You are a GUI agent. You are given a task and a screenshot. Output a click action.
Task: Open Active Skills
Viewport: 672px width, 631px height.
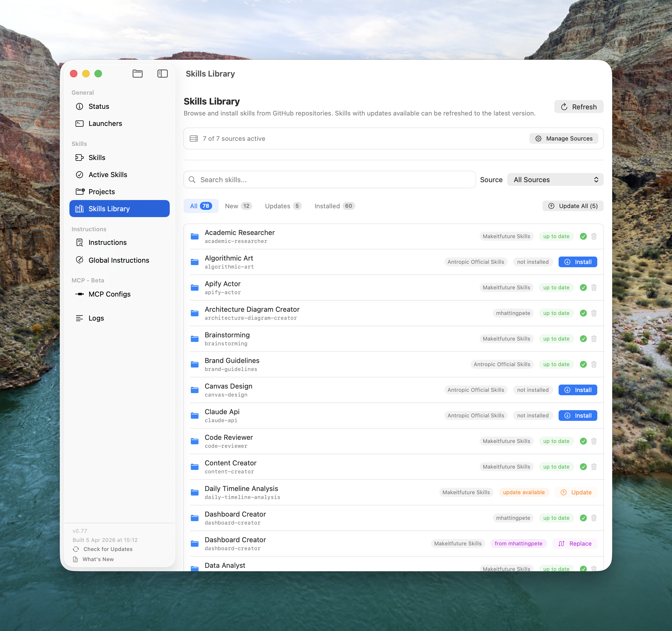[x=107, y=175]
